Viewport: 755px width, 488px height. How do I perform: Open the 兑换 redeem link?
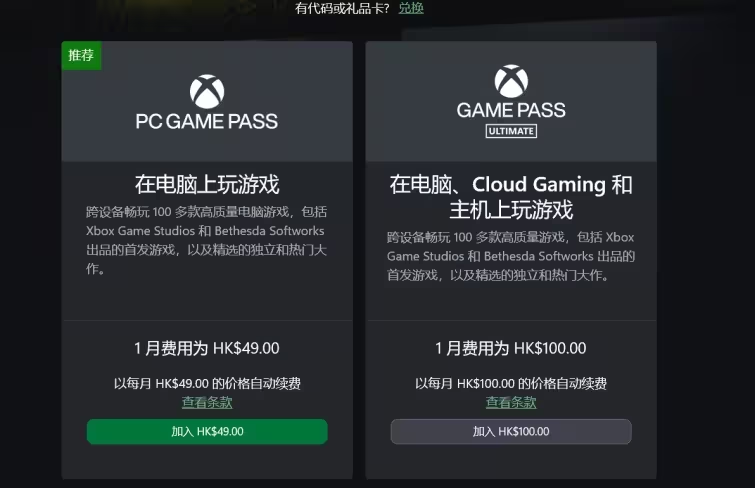tap(411, 8)
